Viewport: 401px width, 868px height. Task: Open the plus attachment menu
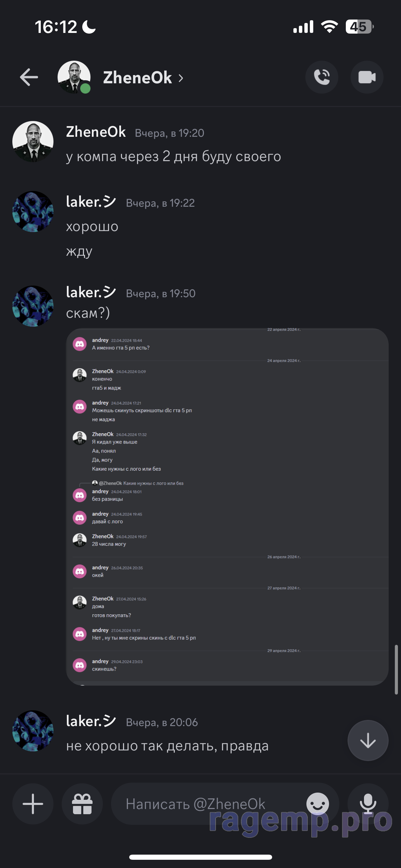(33, 804)
